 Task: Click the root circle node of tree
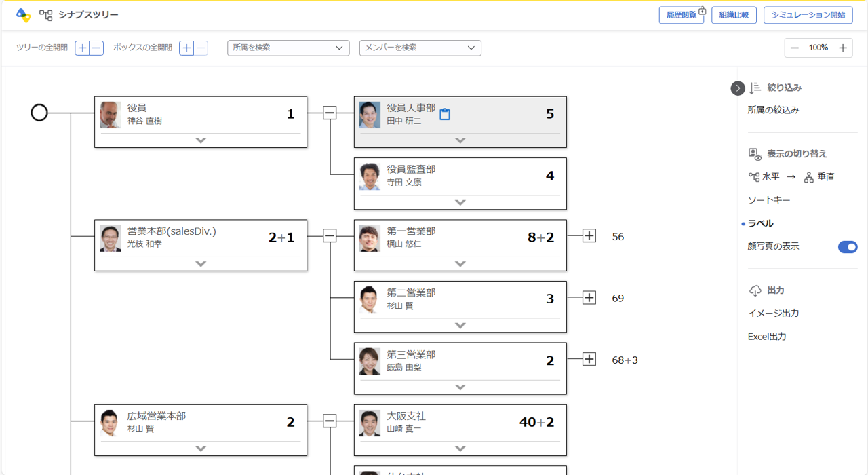pos(39,113)
